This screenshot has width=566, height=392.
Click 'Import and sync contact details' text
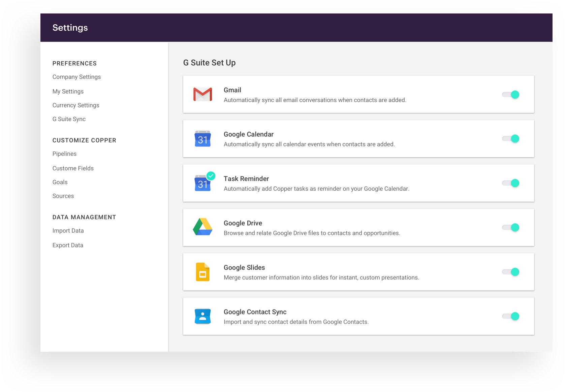click(296, 322)
